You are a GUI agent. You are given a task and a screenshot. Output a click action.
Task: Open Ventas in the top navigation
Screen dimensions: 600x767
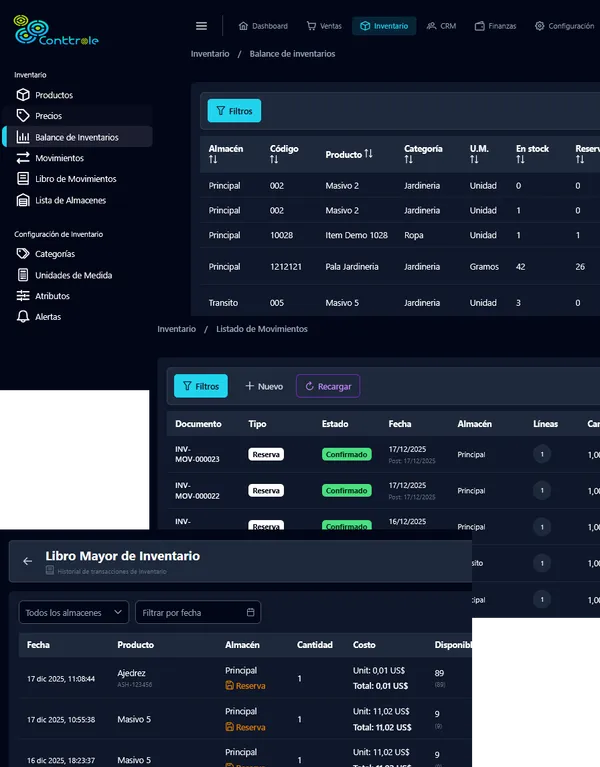[x=324, y=26]
